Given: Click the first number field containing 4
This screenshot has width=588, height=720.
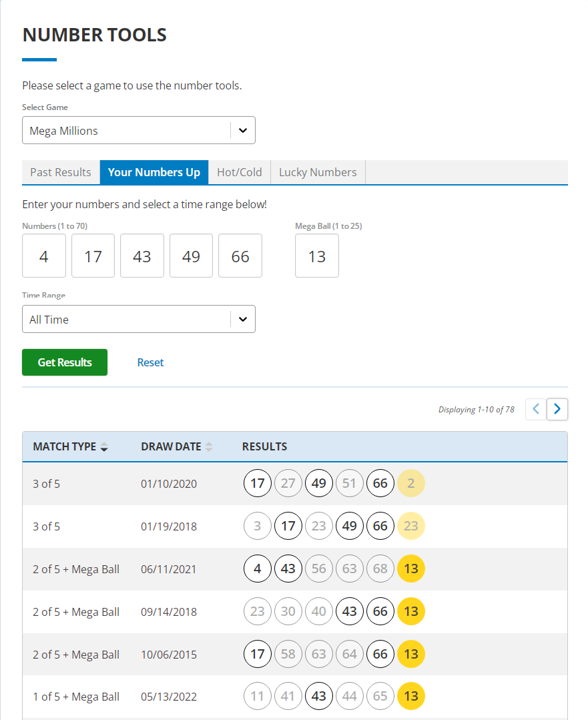Looking at the screenshot, I should (x=44, y=256).
